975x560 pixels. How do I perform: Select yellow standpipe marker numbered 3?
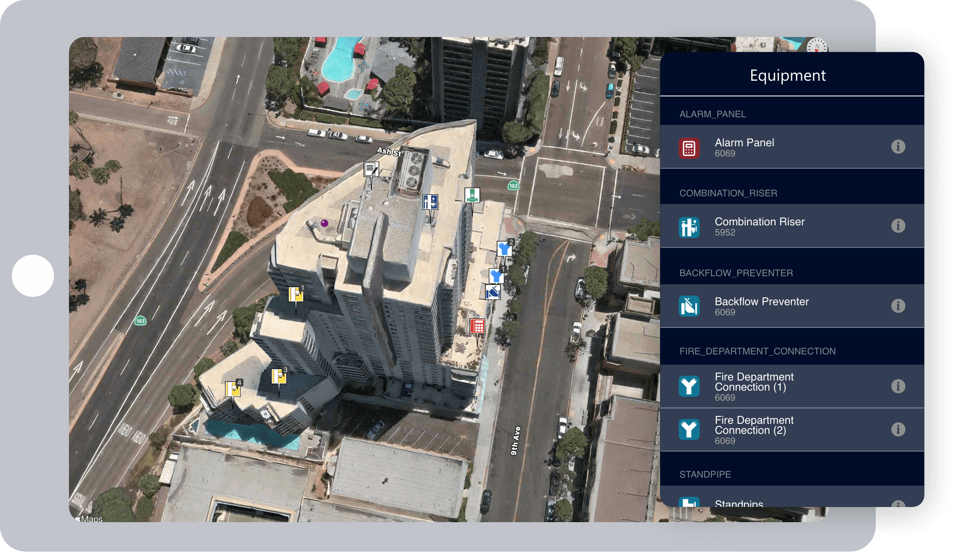(x=278, y=376)
